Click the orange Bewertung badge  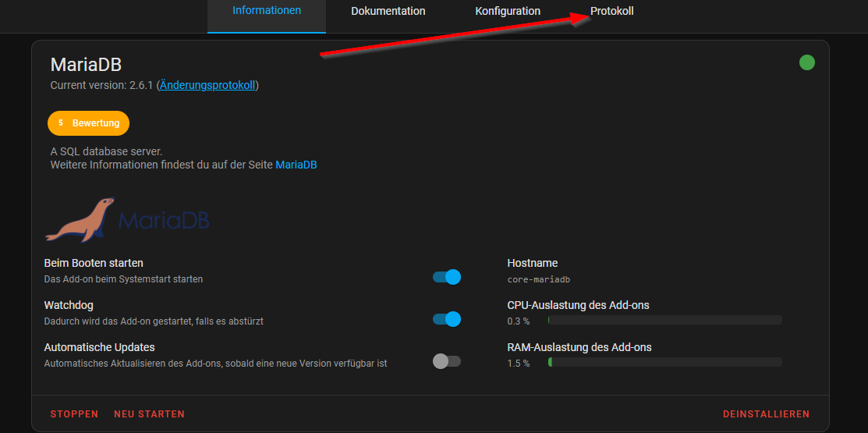point(89,123)
